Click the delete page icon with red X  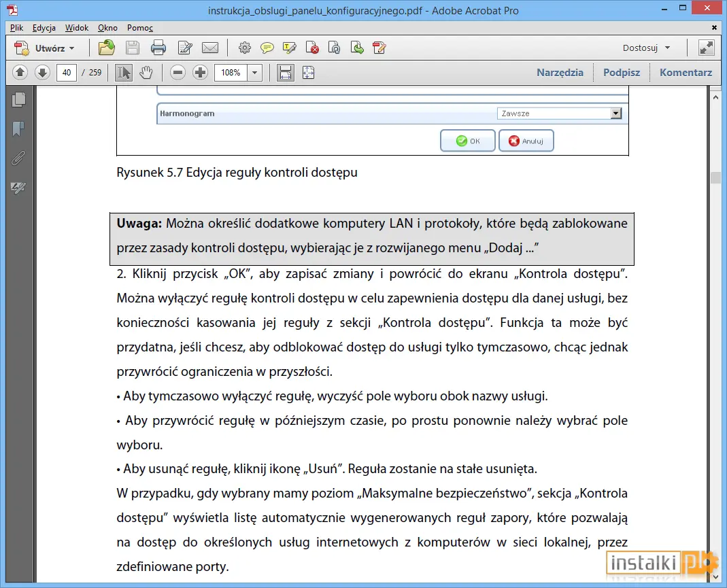click(x=312, y=48)
